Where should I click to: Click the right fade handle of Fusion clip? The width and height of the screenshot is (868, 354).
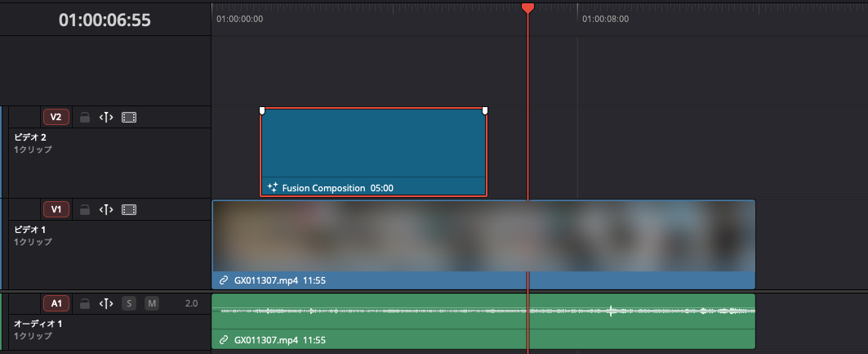pos(485,111)
